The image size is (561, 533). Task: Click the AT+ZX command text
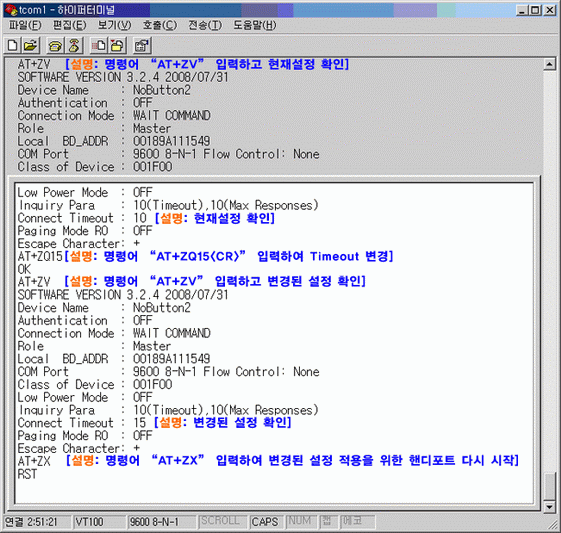coord(34,461)
